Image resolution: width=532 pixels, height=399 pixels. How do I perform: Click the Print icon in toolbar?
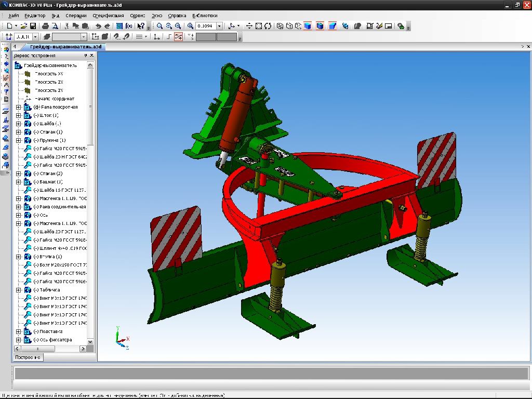[45, 26]
